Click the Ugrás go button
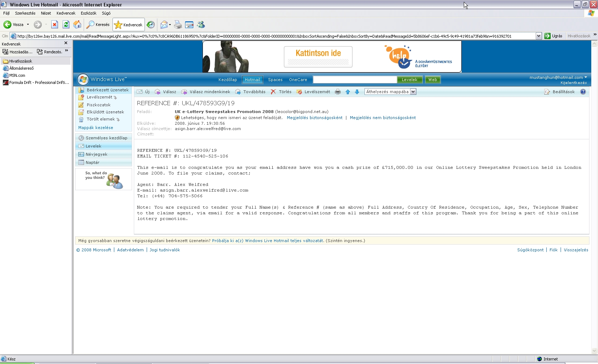This screenshot has width=598, height=364. tap(554, 36)
